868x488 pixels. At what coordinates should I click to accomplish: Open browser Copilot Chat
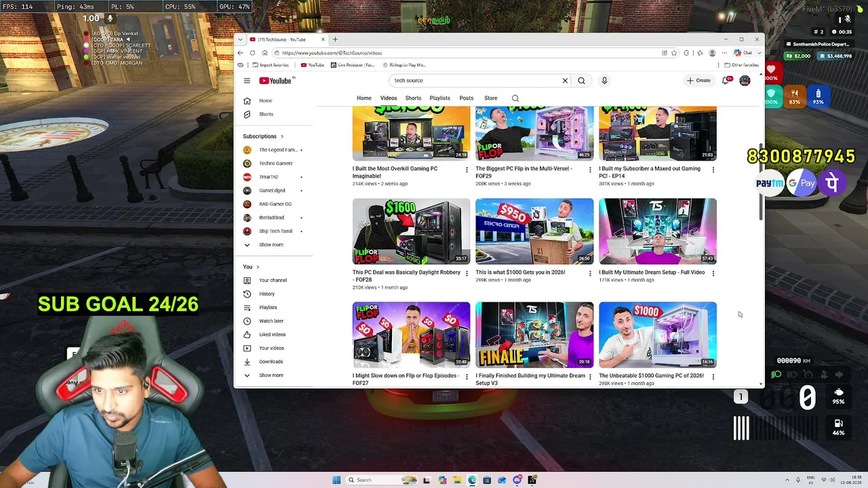[744, 53]
